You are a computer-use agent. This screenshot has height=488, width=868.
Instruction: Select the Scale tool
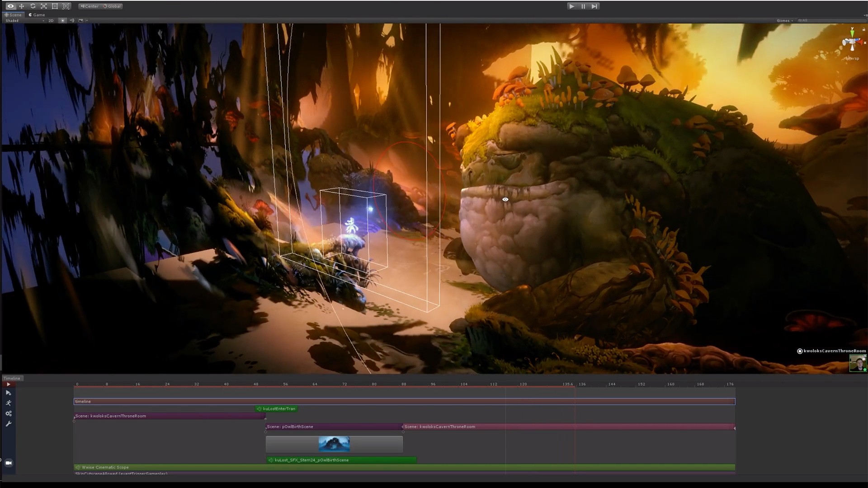coord(44,6)
